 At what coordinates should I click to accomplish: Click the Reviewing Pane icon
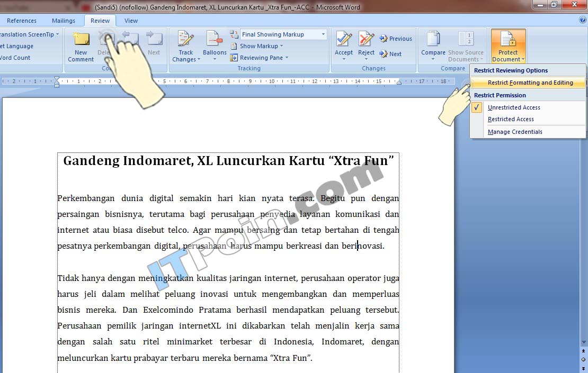[x=234, y=58]
